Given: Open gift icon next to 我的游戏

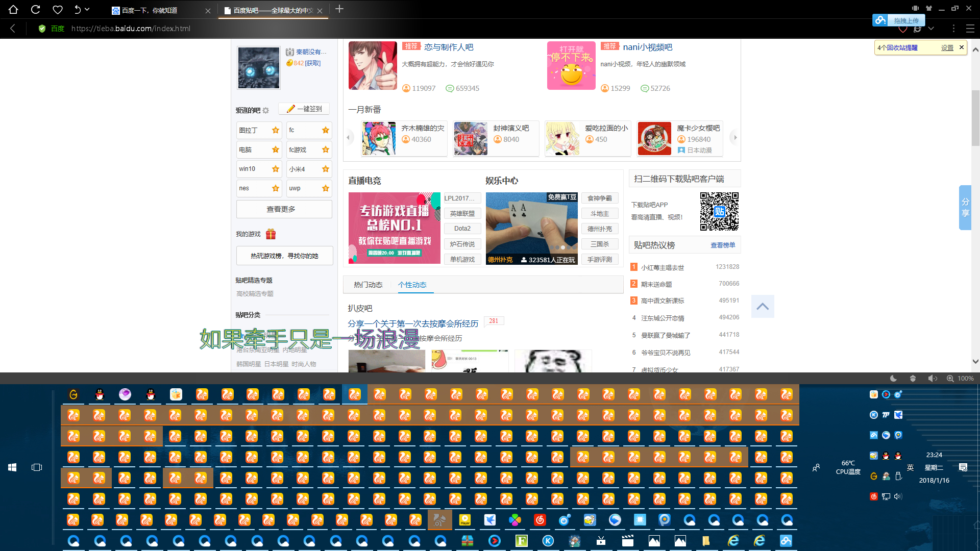Looking at the screenshot, I should pyautogui.click(x=271, y=234).
